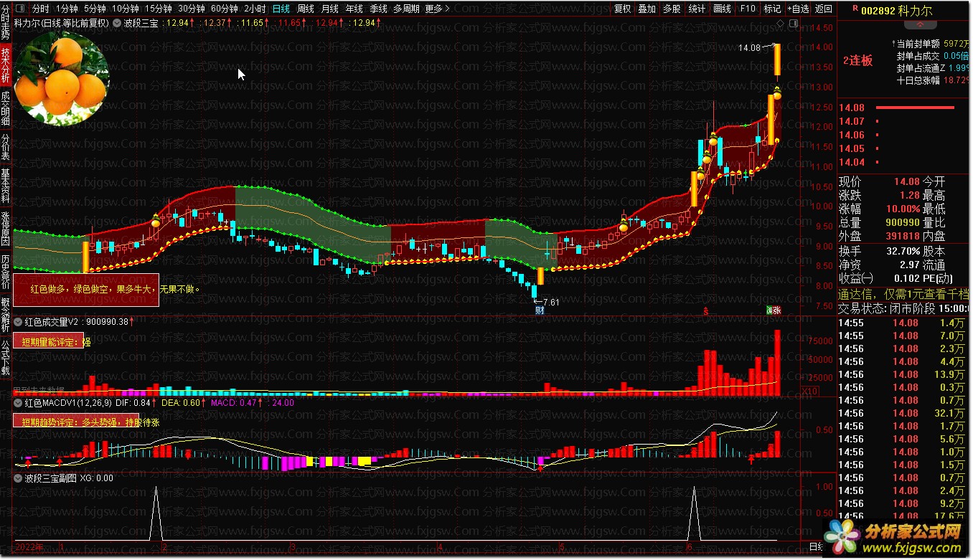Screen dimensions: 973x560
Task: Expand the 红色MACDV1 indicator menu
Action: coord(18,403)
